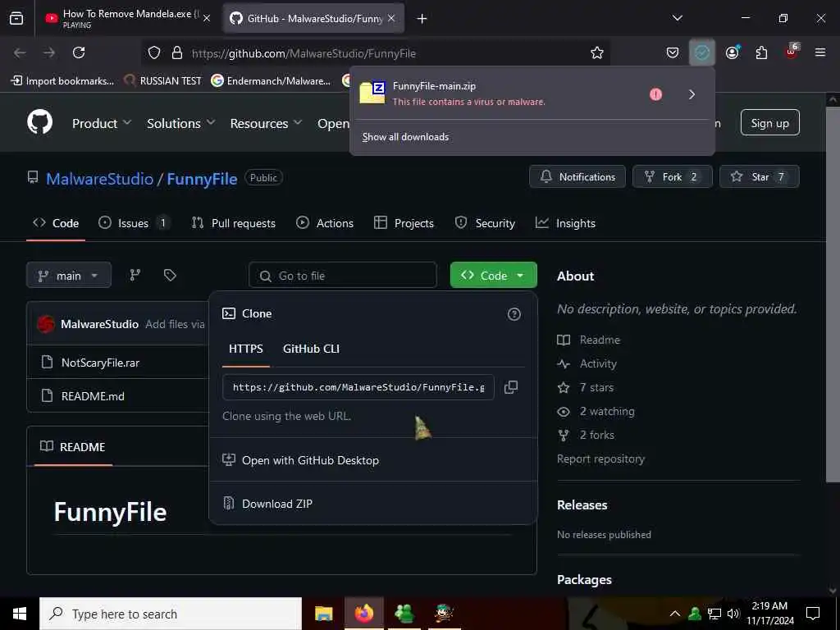Close the How To Remove Mandela.exe tab
Image resolution: width=840 pixels, height=630 pixels.
point(207,18)
